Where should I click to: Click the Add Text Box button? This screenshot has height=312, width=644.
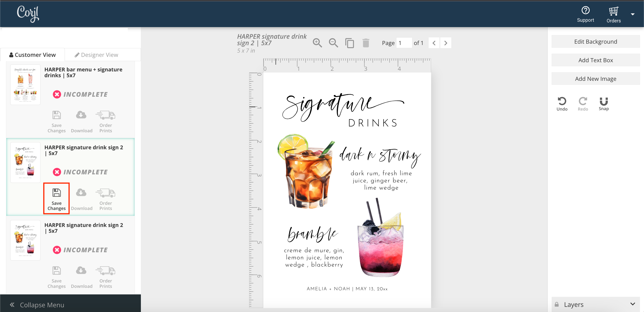coord(595,60)
